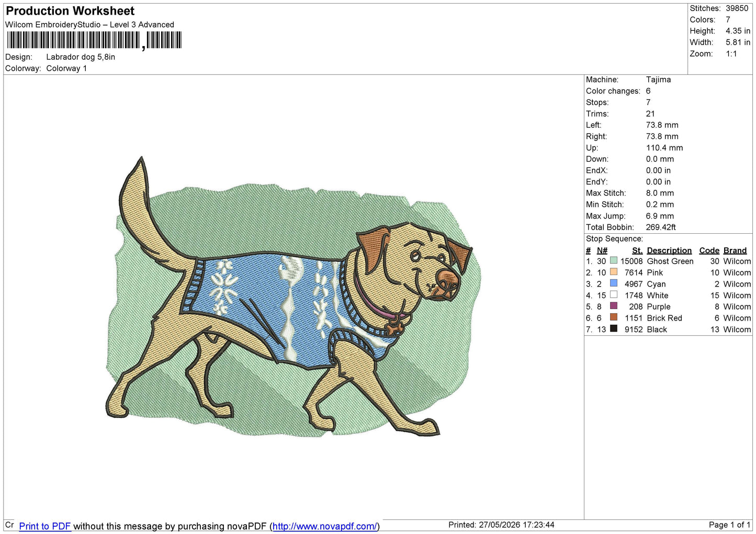Click the stitch count 4967 in Cyan row
The image size is (756, 534).
[634, 284]
